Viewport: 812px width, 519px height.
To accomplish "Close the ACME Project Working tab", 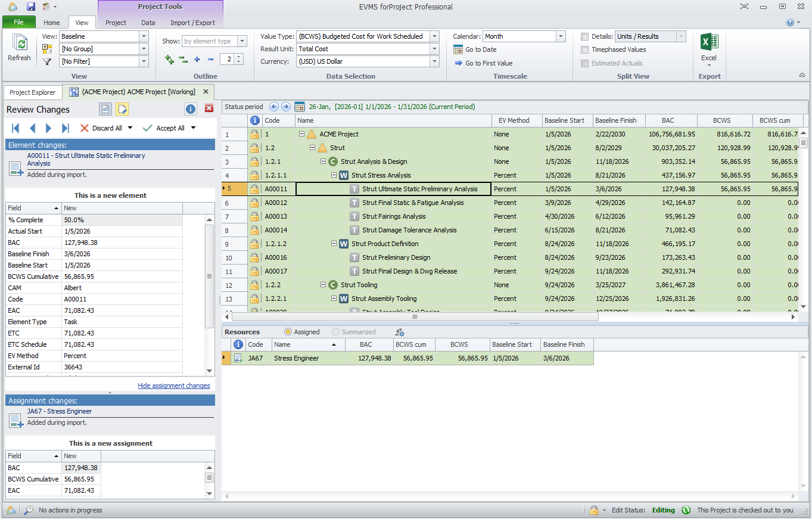I will 206,92.
